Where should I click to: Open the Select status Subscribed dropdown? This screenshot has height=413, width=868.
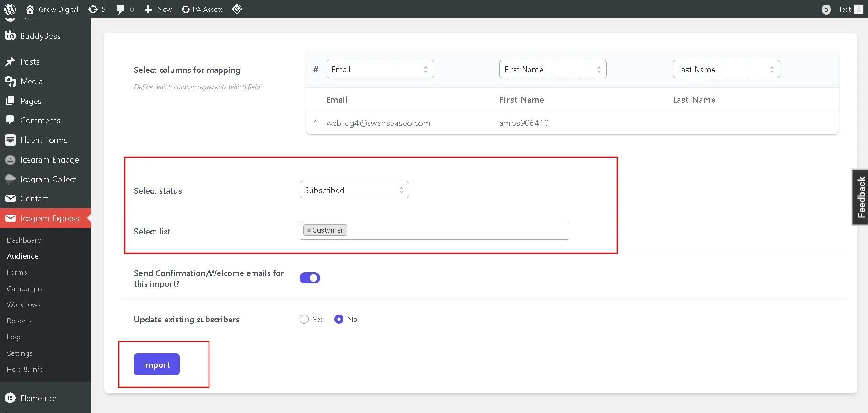tap(354, 190)
